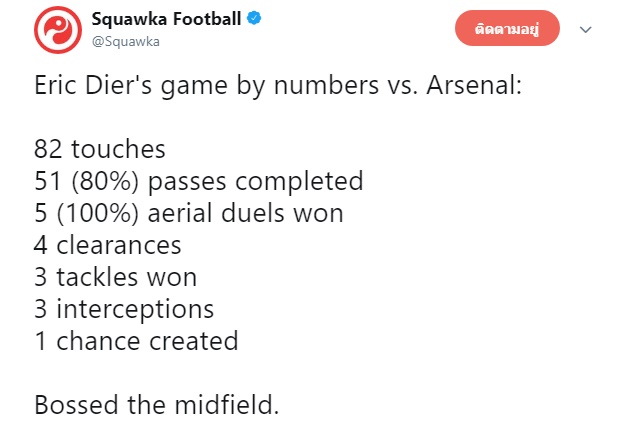Viewport: 621px width, 422px height.
Task: Click the '82 touches' line
Action: click(100, 150)
